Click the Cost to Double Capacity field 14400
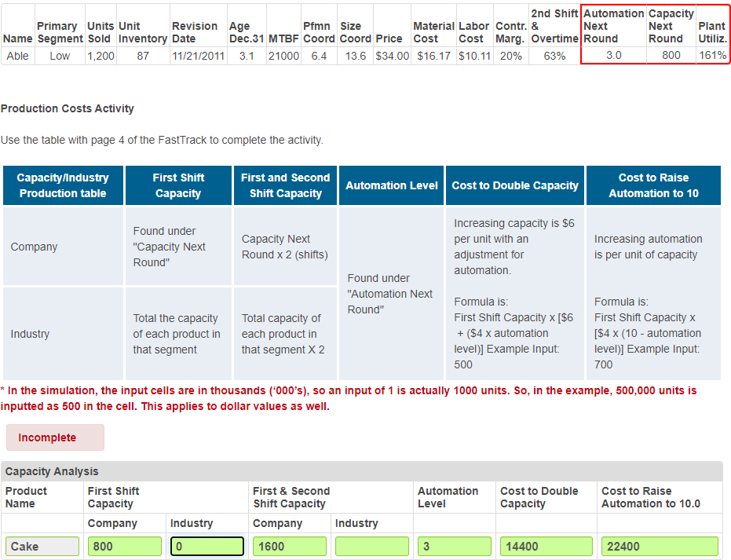Screen dimensions: 731x560 pyautogui.click(x=546, y=546)
